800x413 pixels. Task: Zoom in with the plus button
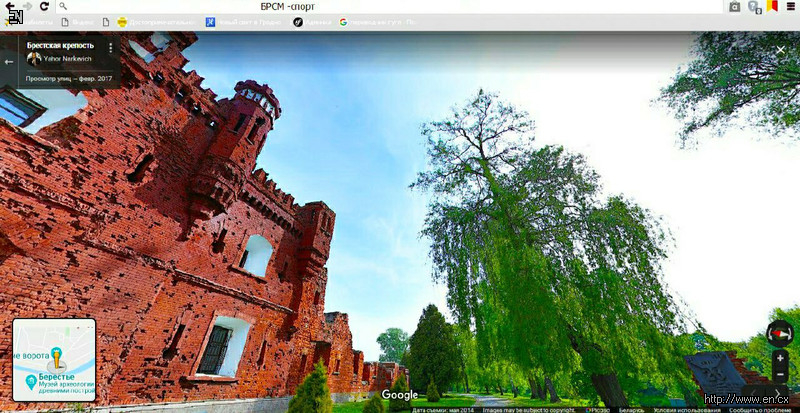point(780,358)
